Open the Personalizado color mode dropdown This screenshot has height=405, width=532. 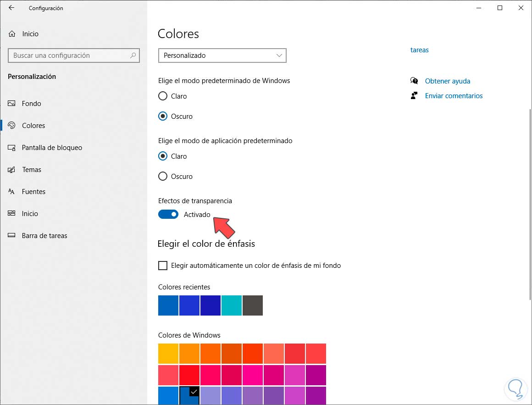pos(222,55)
